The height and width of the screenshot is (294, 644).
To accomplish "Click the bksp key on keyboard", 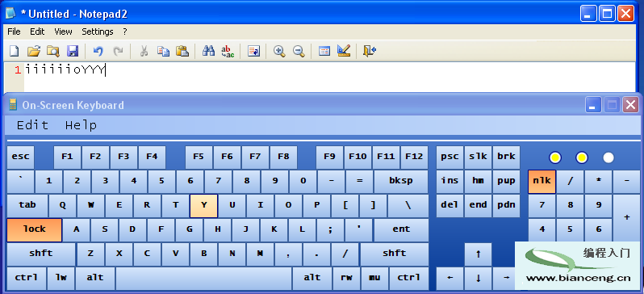I will point(401,182).
